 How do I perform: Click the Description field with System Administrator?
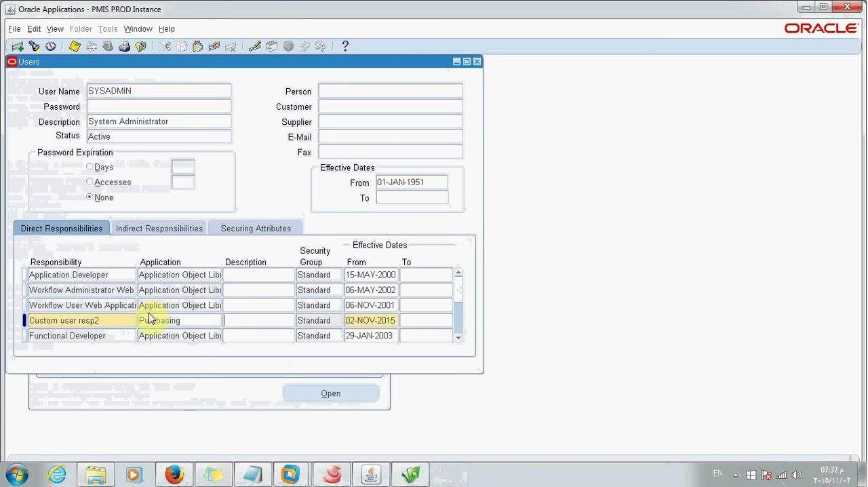[159, 121]
